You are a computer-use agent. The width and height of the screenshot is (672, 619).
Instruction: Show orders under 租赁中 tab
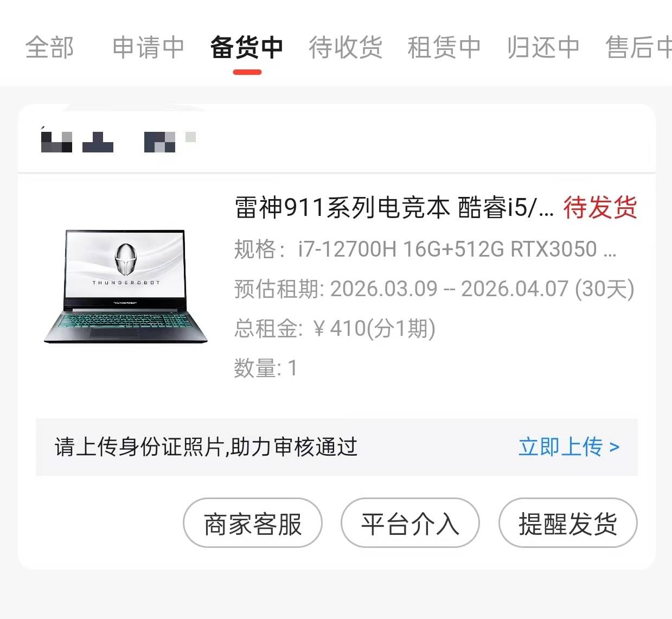click(x=444, y=47)
